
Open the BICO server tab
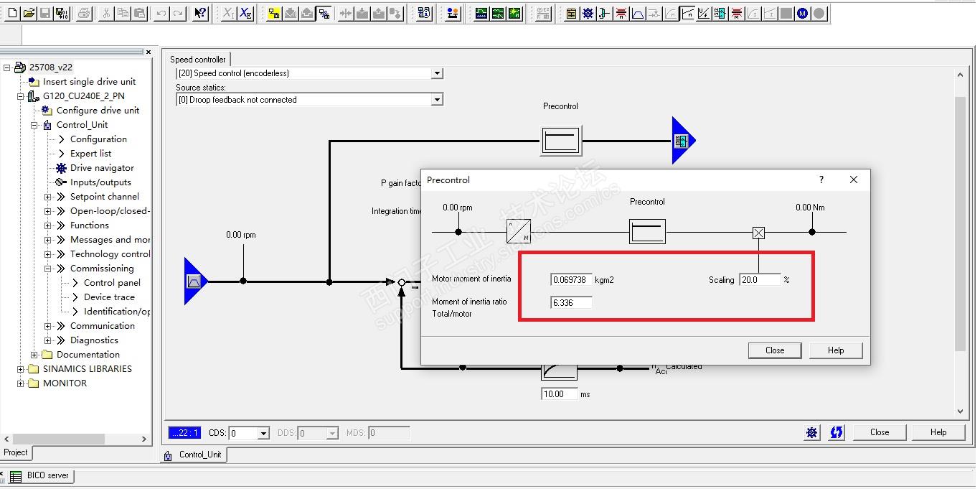(41, 475)
